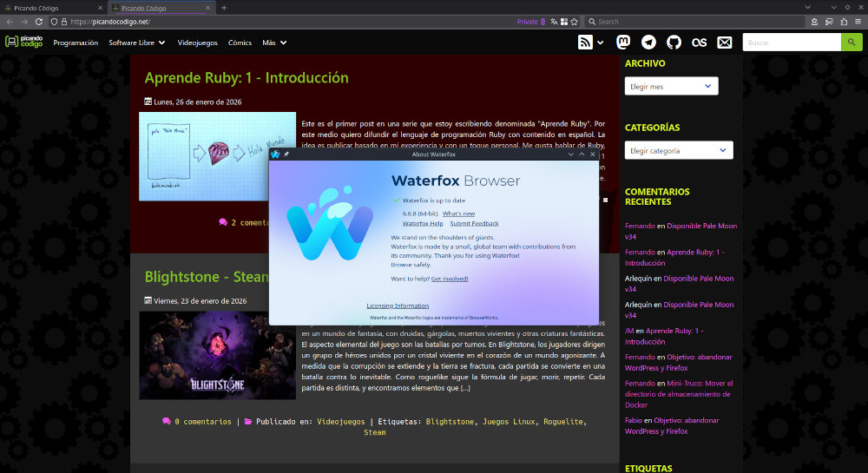The width and height of the screenshot is (868, 473).
Task: Open the Cómics menu item
Action: (x=240, y=43)
